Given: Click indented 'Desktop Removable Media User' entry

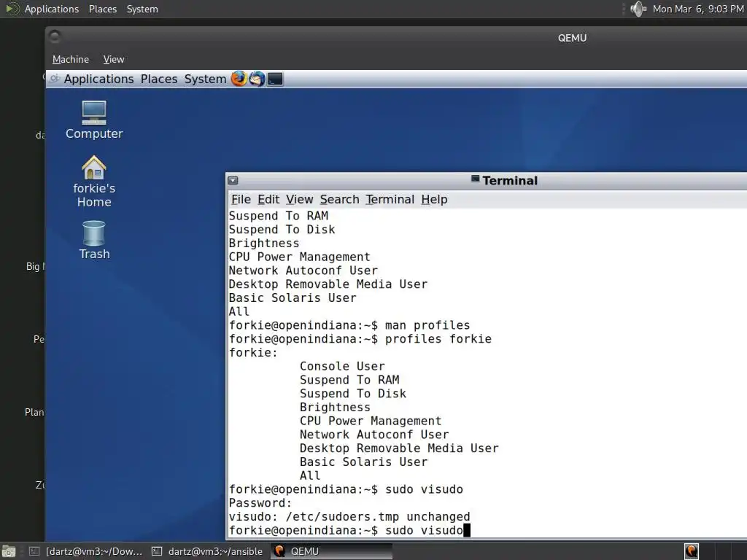Looking at the screenshot, I should pos(399,448).
